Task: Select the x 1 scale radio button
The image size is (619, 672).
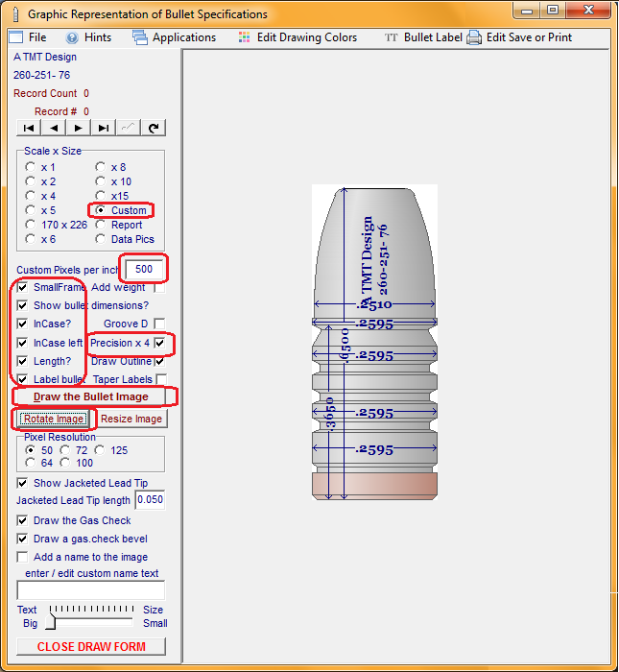Action: 30,167
